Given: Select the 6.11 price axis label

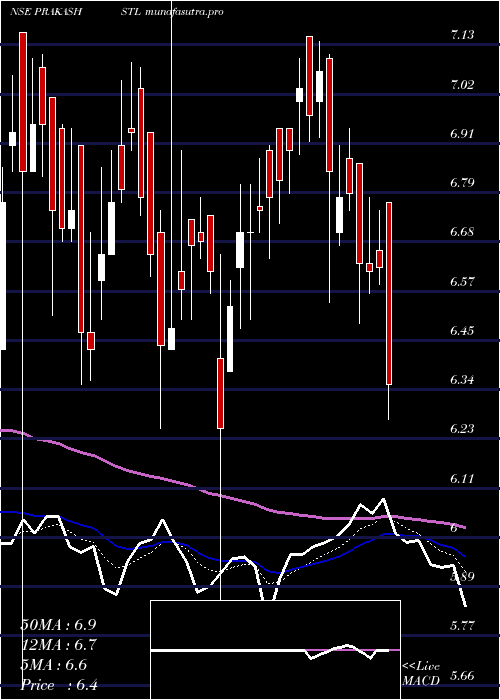Looking at the screenshot, I should [462, 479].
